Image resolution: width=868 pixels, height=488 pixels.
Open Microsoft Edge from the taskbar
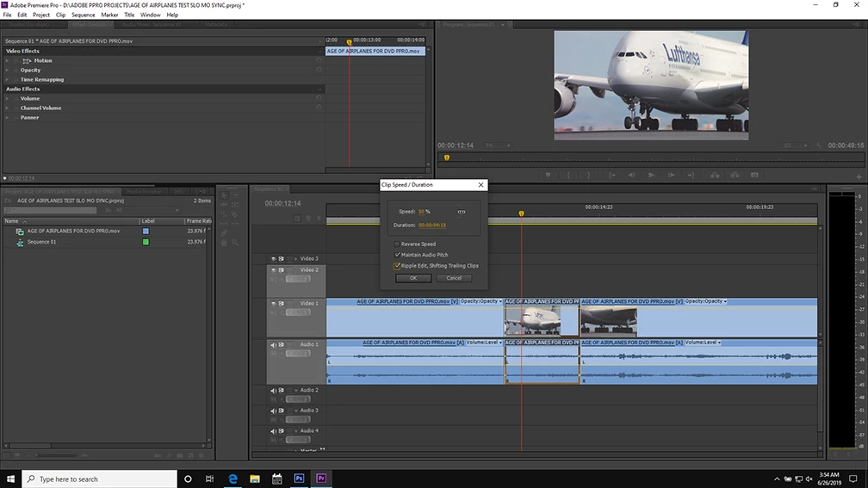point(232,479)
